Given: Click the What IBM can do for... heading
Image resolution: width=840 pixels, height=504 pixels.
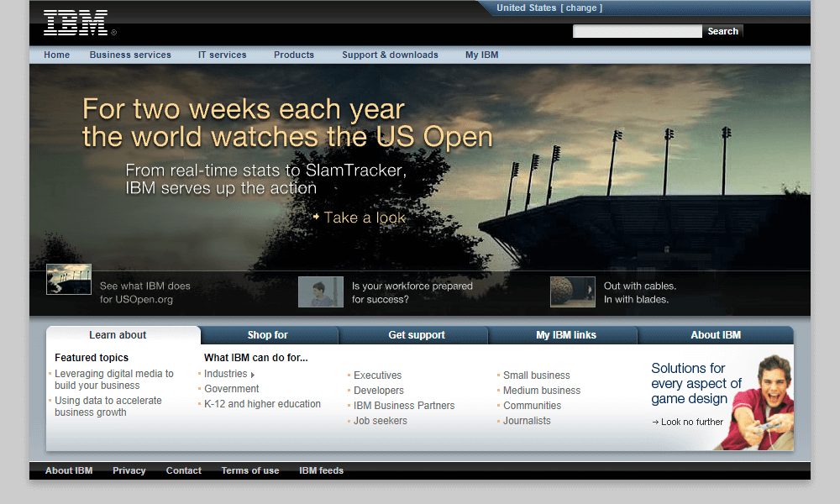Looking at the screenshot, I should [x=256, y=358].
